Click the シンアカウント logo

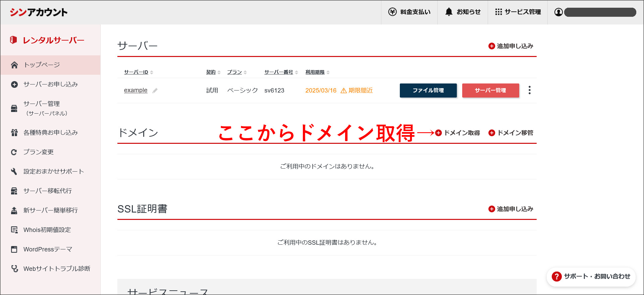[39, 12]
